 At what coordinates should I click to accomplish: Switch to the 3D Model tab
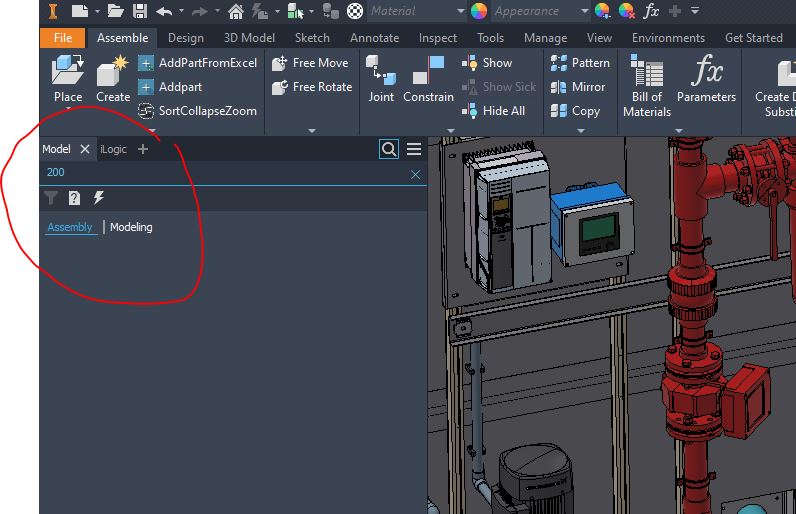[249, 38]
